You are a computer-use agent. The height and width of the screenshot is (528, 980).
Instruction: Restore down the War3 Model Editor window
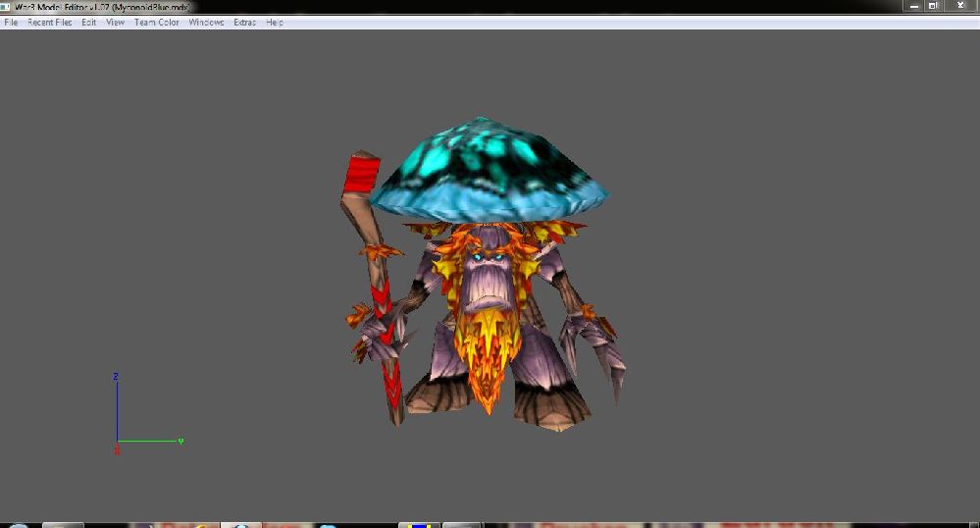coord(933,6)
